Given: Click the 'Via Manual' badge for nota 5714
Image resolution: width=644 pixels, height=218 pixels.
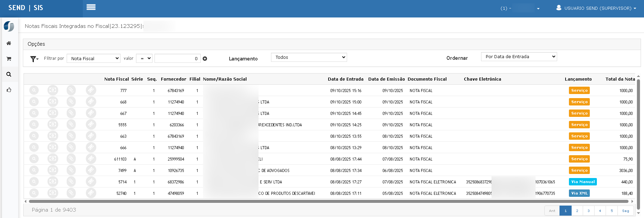Looking at the screenshot, I should (582, 182).
